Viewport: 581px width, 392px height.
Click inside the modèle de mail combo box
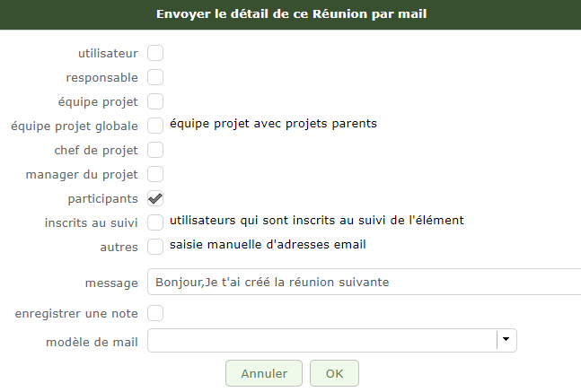(321, 340)
